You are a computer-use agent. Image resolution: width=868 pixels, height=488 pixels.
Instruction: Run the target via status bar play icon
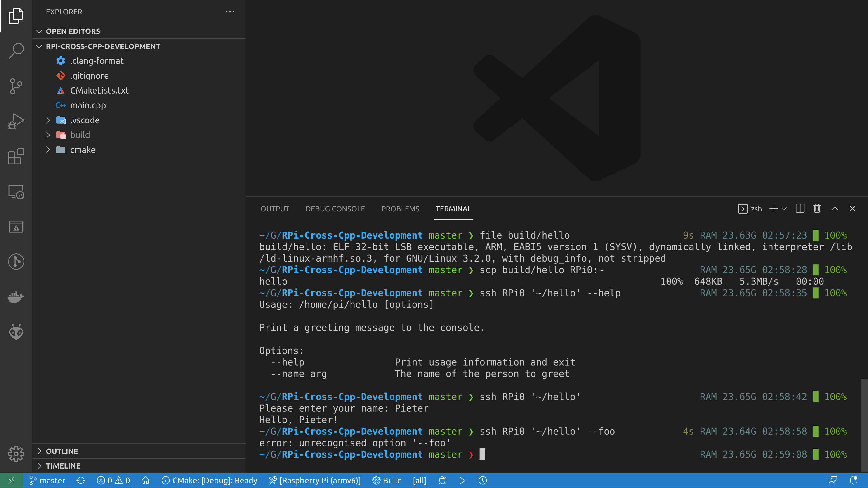tap(462, 480)
